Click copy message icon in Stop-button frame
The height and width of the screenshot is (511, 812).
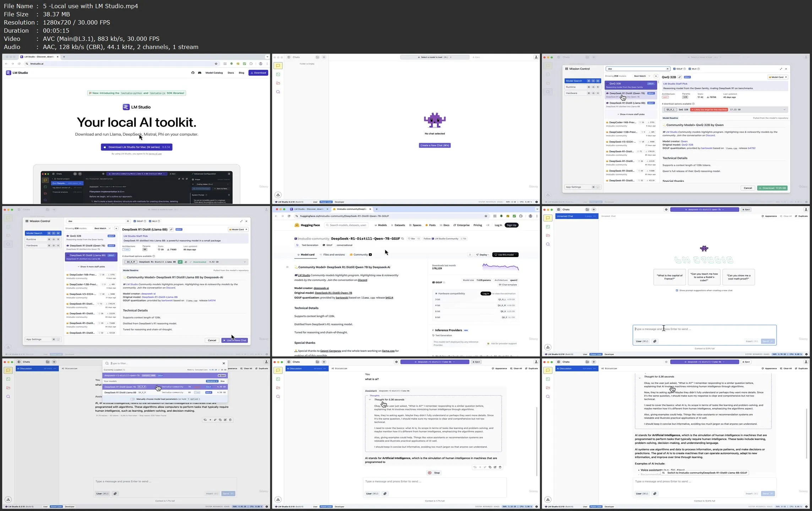[x=490, y=467]
